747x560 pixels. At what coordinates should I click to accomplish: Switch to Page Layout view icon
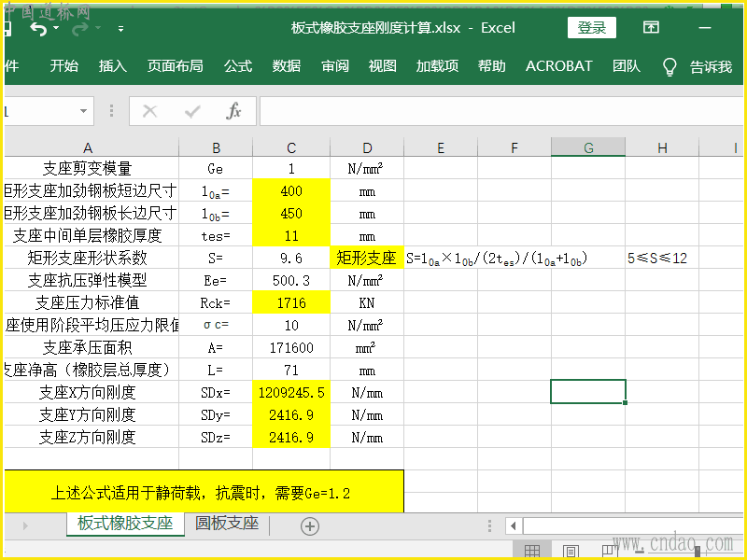tap(571, 551)
